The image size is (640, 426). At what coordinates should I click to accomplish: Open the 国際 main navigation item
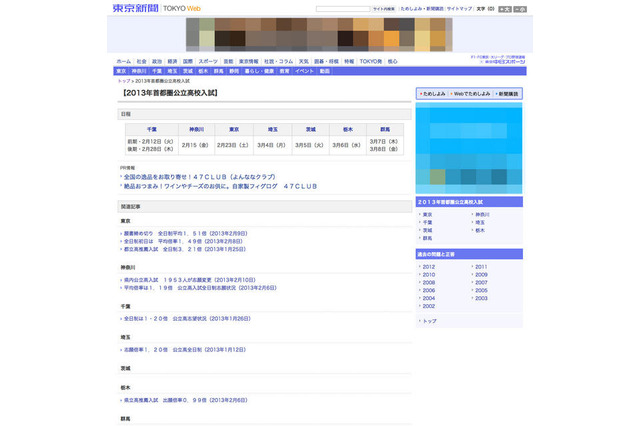(188, 62)
